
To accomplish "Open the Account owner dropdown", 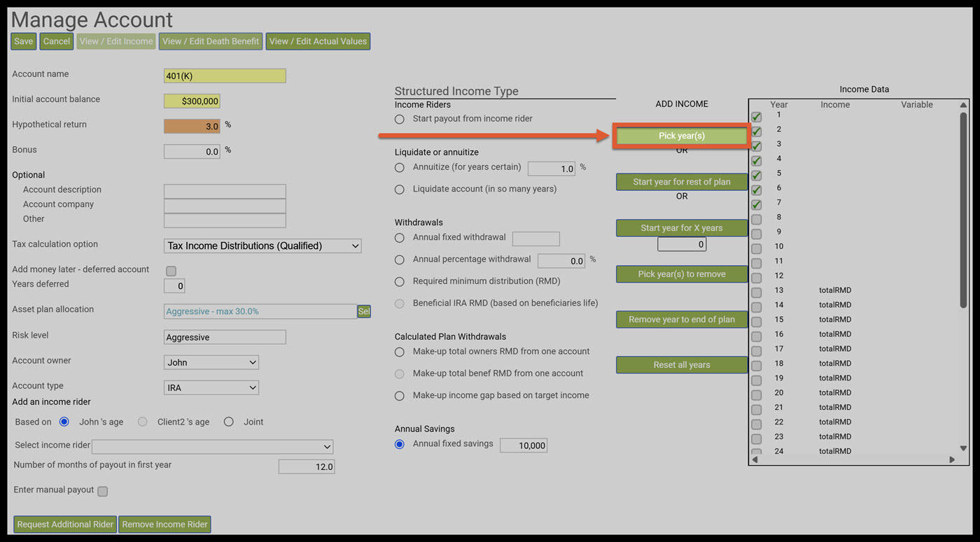I will pos(211,362).
